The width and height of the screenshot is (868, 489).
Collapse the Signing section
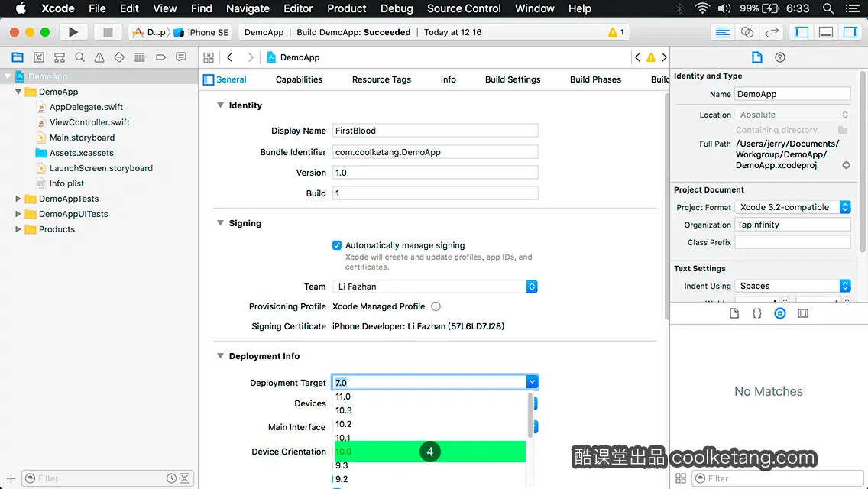coord(220,222)
